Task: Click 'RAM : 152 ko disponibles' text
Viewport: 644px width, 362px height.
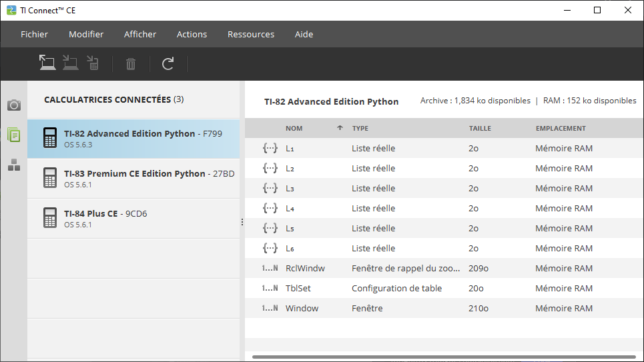Action: coord(590,101)
